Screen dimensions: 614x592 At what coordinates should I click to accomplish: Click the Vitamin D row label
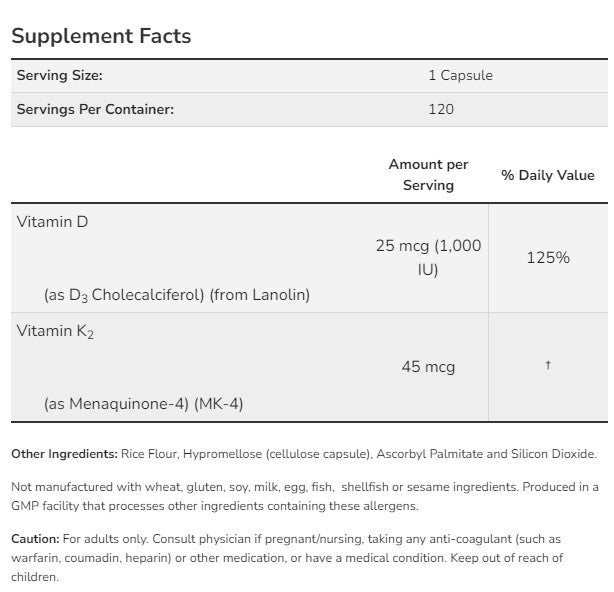52,222
